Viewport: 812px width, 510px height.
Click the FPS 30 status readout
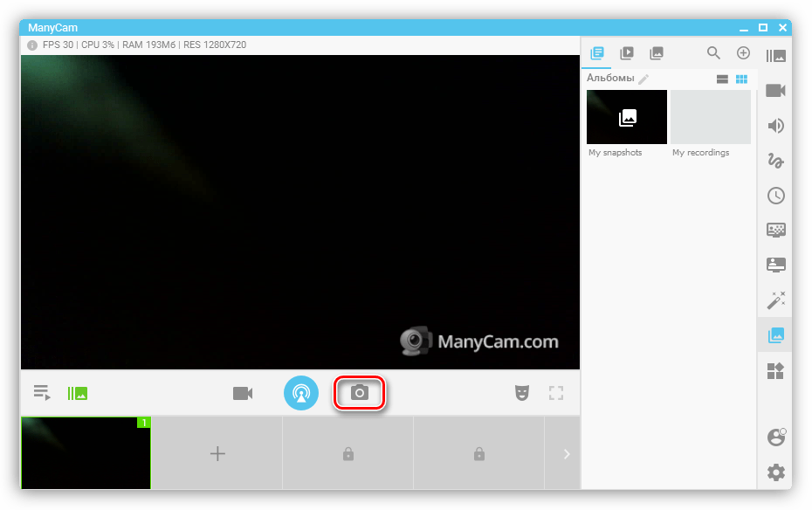click(58, 45)
